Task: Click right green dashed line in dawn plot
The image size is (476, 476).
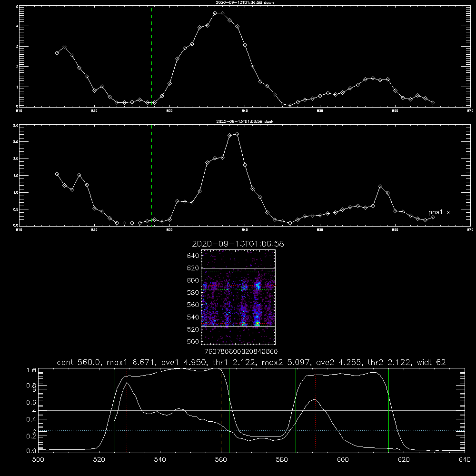Action: point(263,56)
